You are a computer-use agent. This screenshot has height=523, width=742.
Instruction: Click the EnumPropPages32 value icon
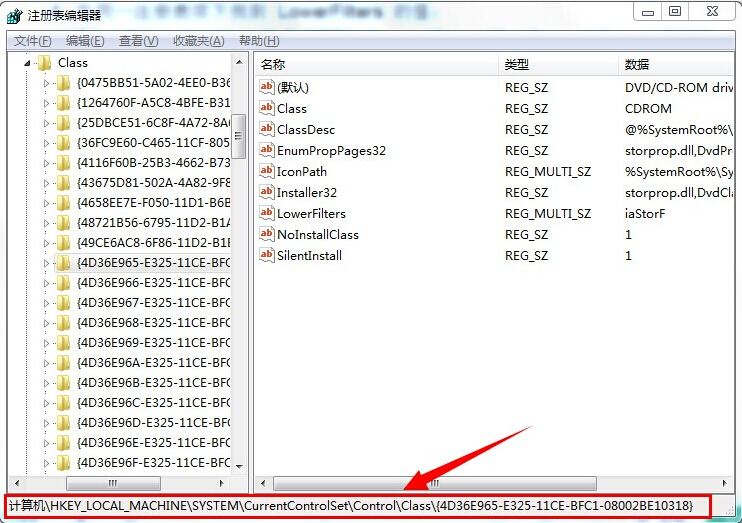pyautogui.click(x=266, y=150)
